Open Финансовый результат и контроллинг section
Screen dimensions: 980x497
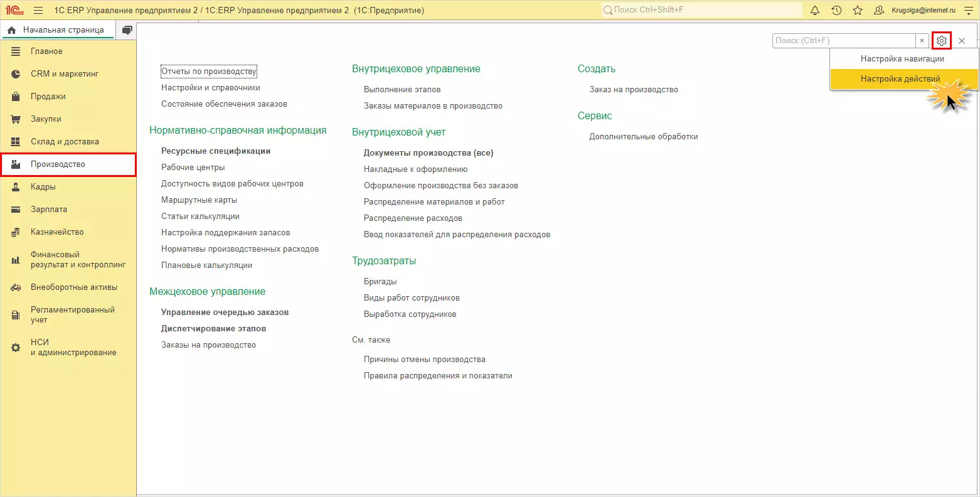click(x=68, y=260)
